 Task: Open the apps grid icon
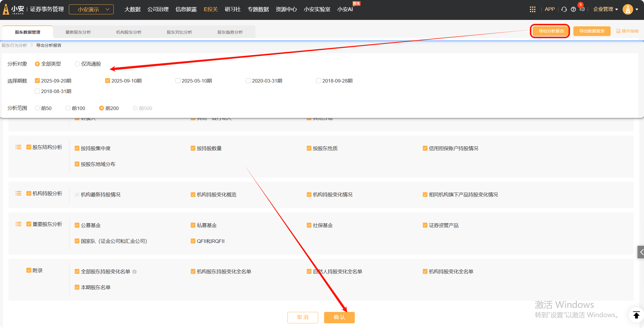tap(532, 9)
